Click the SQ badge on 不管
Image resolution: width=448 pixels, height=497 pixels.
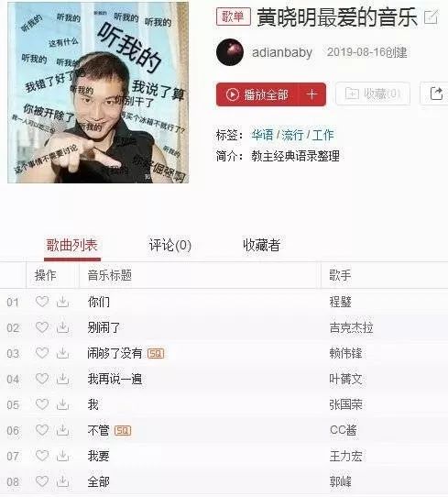coord(123,430)
